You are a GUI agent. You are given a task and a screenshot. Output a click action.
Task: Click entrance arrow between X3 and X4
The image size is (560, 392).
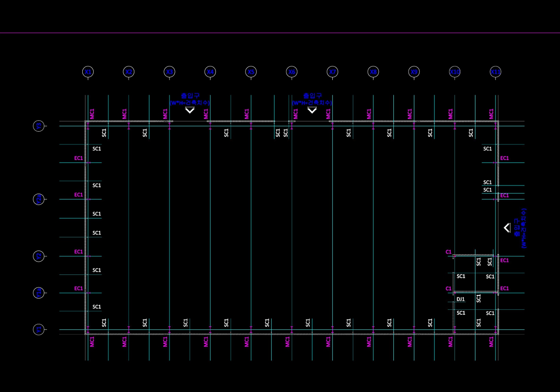190,110
